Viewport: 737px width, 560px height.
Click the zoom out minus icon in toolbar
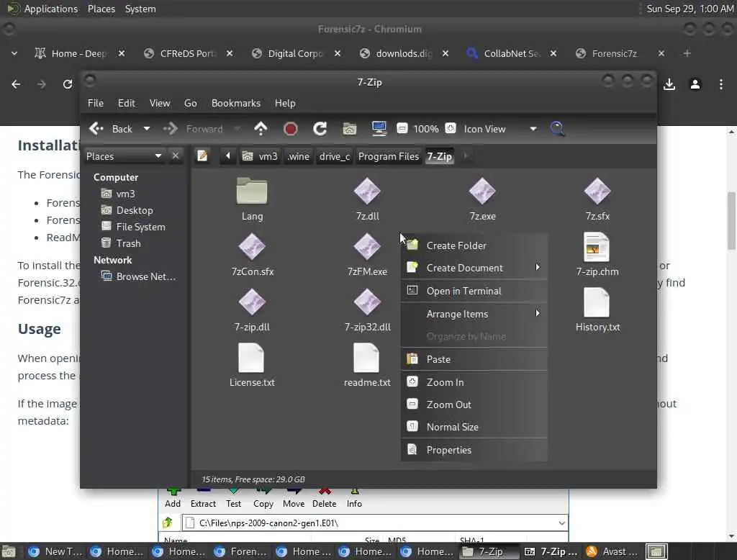402,128
